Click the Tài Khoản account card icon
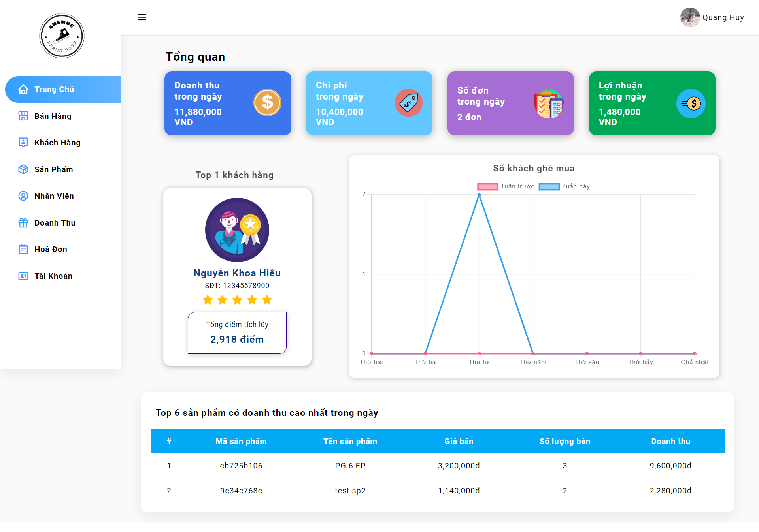The width and height of the screenshot is (759, 532). pyautogui.click(x=23, y=276)
